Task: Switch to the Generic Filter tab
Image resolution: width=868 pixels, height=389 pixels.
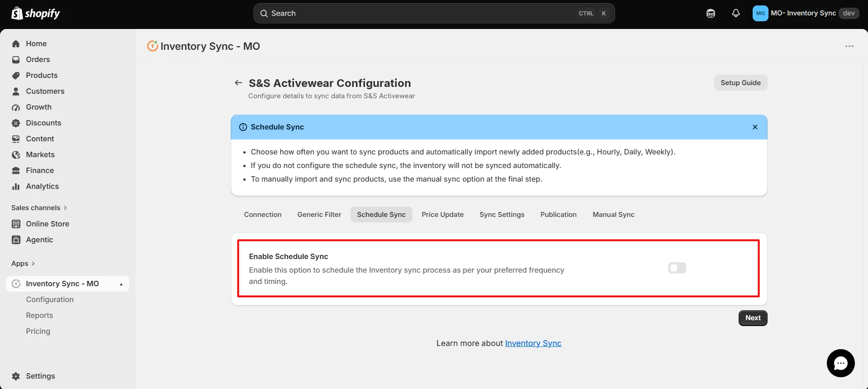Action: (x=319, y=215)
